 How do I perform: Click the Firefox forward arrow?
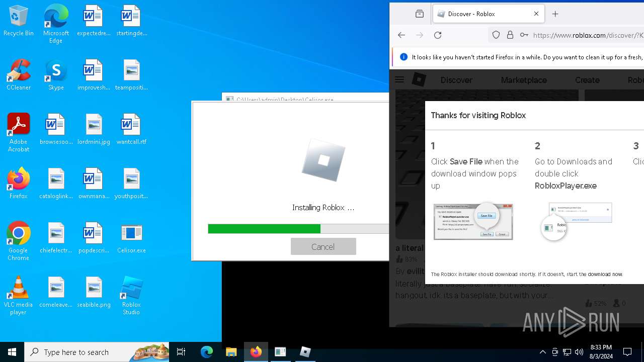(x=420, y=35)
